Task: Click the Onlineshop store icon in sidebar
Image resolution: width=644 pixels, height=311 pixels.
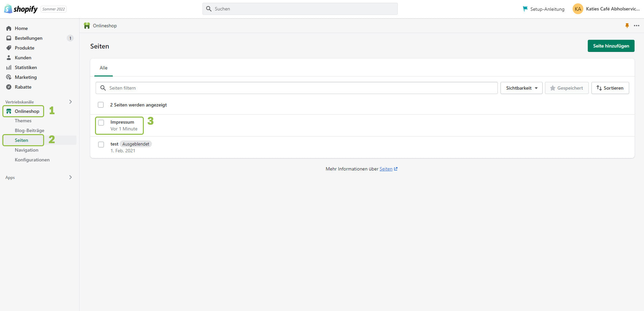Action: click(9, 111)
